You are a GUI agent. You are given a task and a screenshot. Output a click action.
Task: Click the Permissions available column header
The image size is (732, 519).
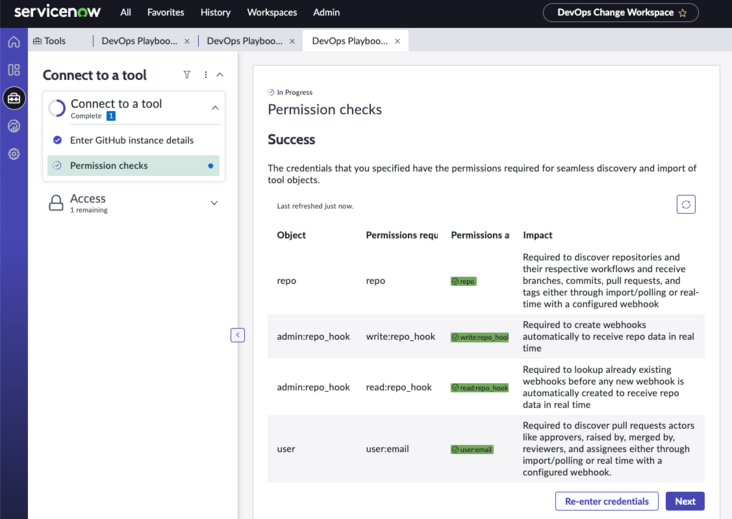tap(480, 235)
